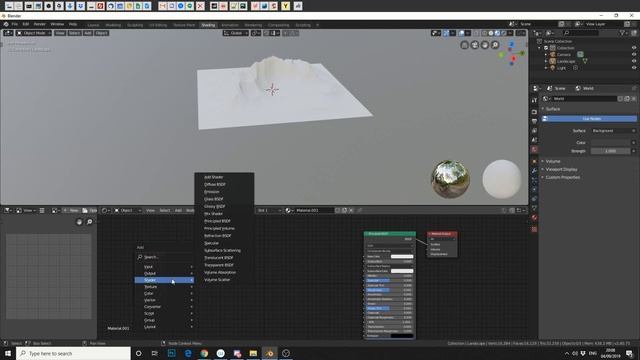Hide the Camera object via eye icon
The height and width of the screenshot is (360, 640).
[x=634, y=55]
